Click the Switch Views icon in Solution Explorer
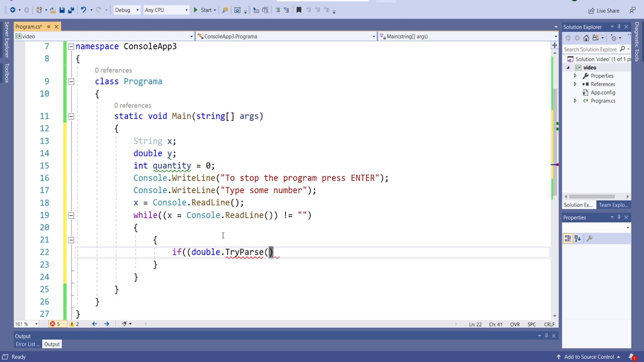Image resolution: width=644 pixels, height=362 pixels. [x=596, y=38]
